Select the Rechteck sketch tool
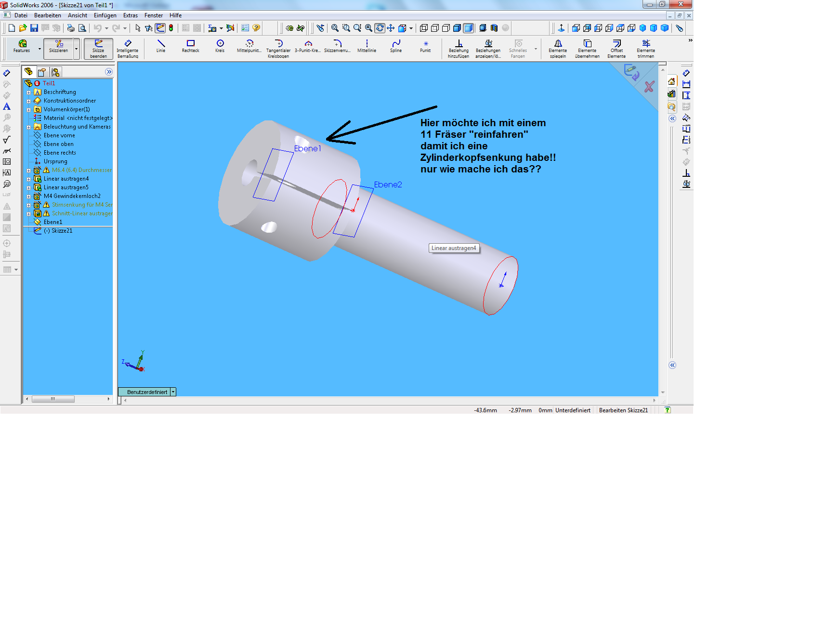This screenshot has width=840, height=630. click(x=190, y=46)
